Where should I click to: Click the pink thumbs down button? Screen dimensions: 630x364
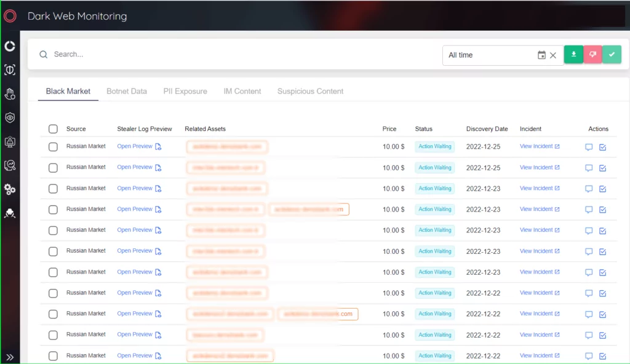point(592,54)
